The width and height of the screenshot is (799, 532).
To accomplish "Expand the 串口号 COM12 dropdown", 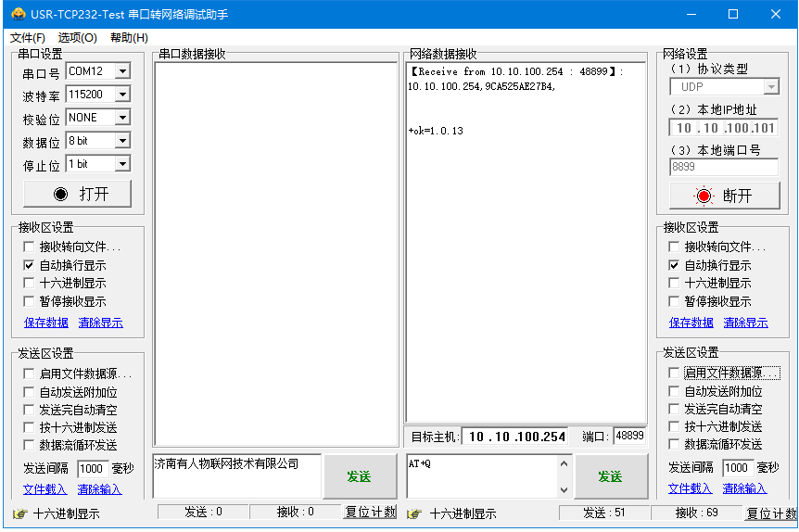I will point(122,71).
